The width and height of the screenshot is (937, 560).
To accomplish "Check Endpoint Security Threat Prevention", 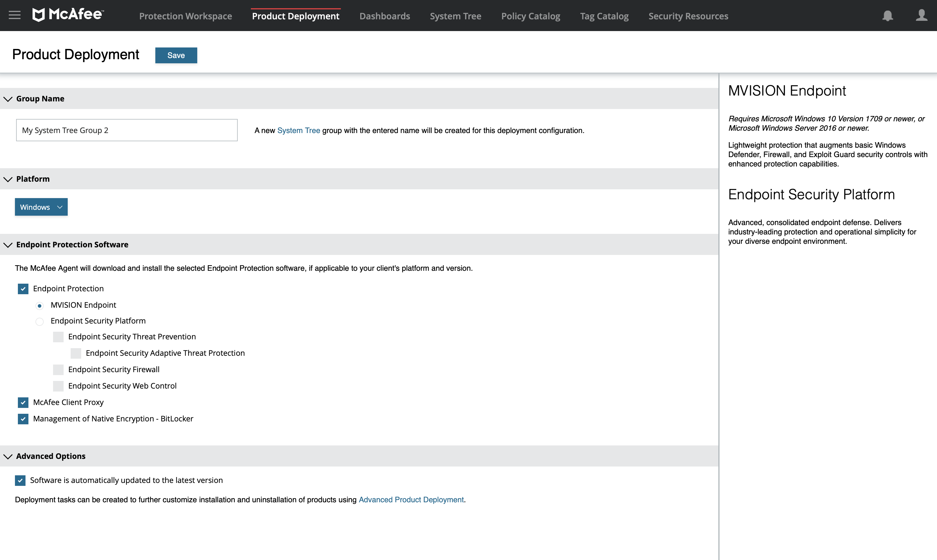I will click(58, 337).
